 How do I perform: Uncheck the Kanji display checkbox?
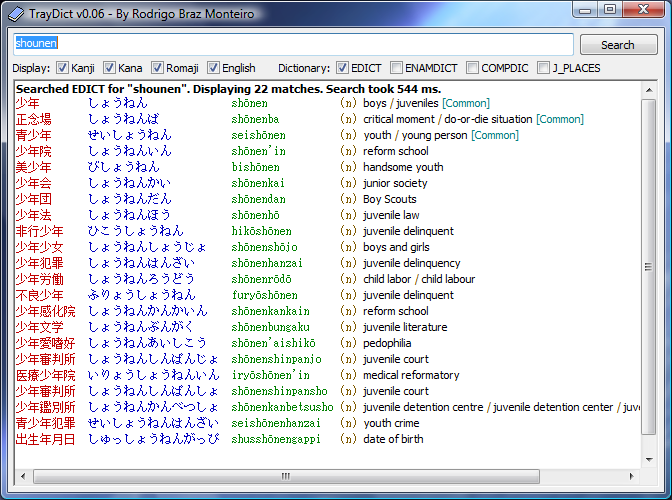62,68
